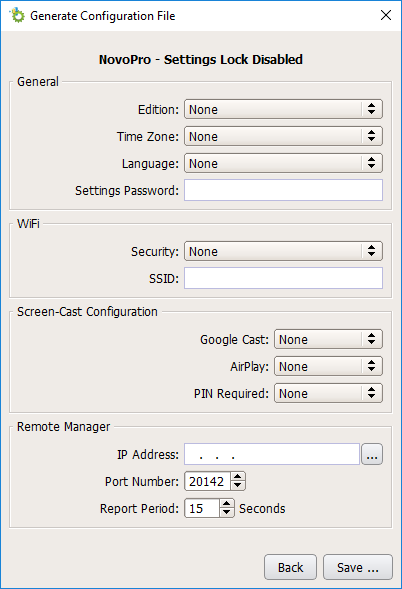
Task: Click the Settings Password field
Action: (283, 190)
